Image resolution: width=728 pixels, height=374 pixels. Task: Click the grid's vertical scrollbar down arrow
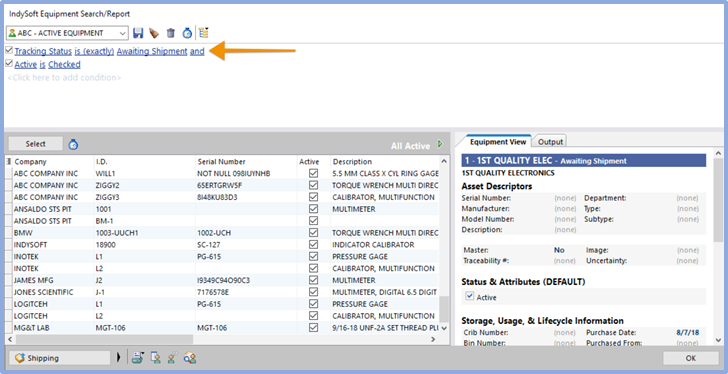pos(444,328)
